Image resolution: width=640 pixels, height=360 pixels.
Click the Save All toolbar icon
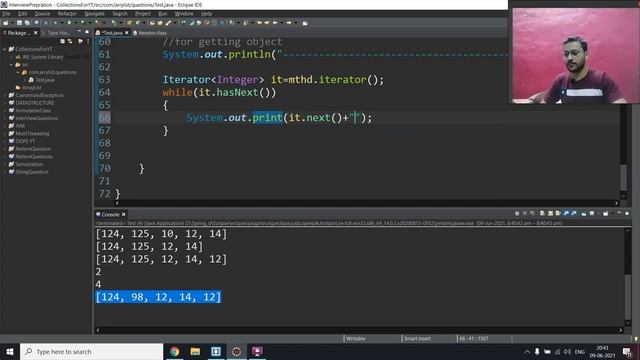[27, 23]
